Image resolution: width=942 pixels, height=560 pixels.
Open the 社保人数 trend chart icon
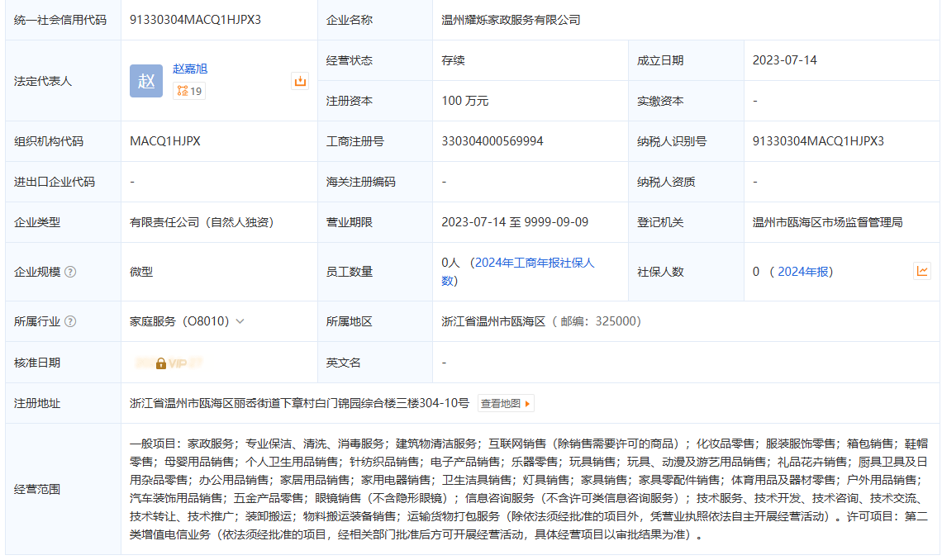(922, 271)
